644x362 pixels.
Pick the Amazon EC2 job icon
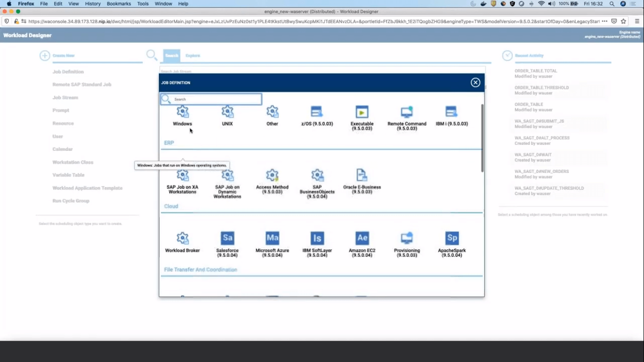pos(362,239)
